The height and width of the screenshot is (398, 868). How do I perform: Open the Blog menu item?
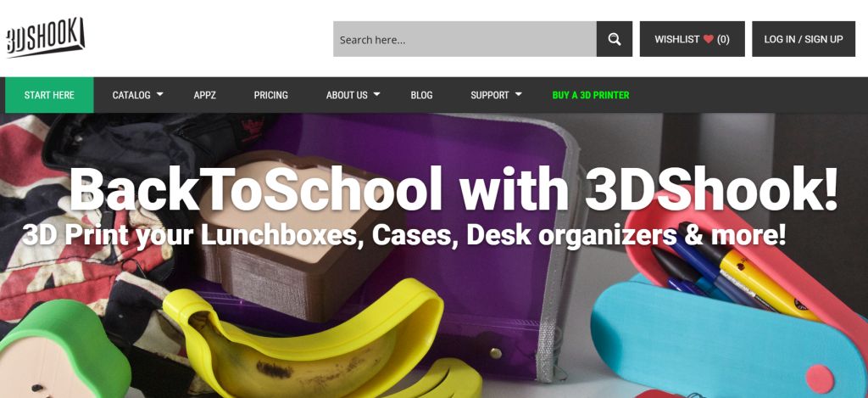tap(421, 95)
